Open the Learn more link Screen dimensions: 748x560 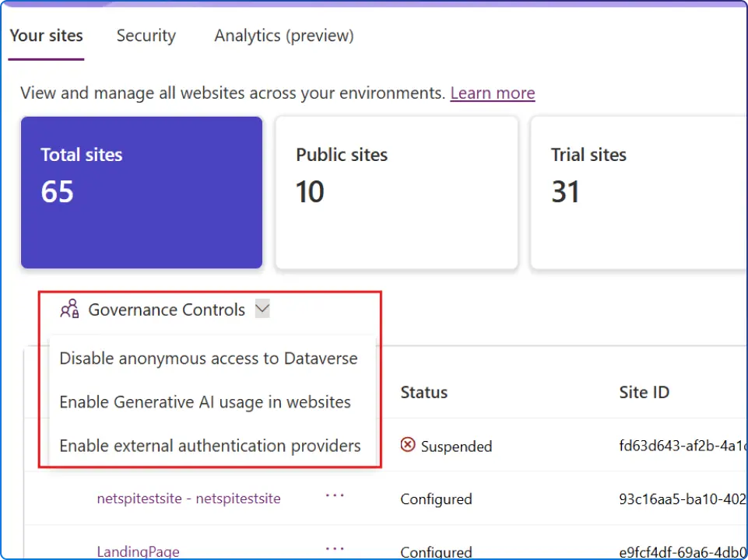click(x=492, y=93)
